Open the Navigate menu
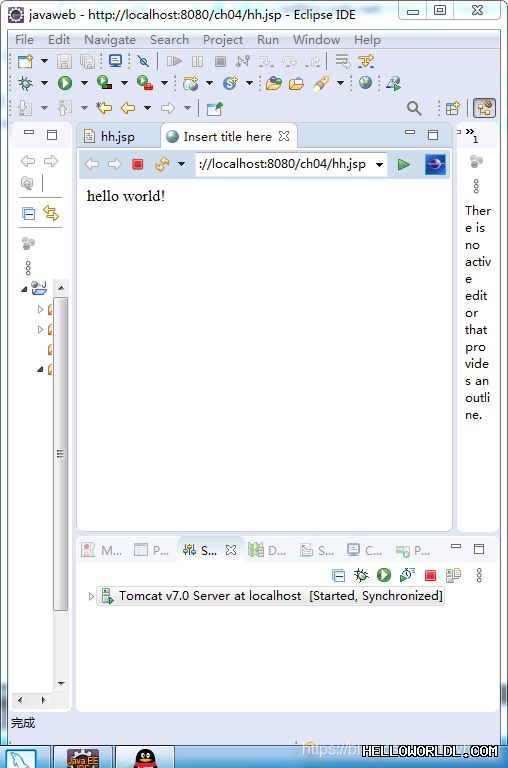 [x=110, y=40]
